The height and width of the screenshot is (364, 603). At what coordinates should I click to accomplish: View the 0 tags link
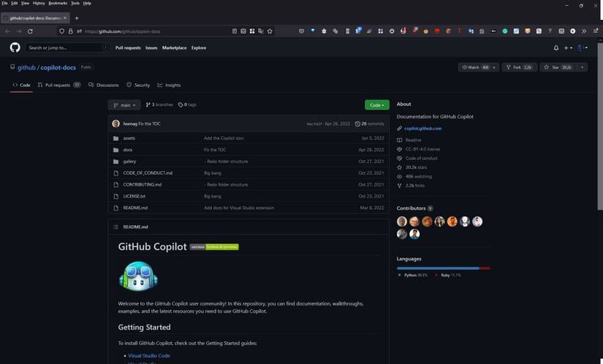coord(188,105)
